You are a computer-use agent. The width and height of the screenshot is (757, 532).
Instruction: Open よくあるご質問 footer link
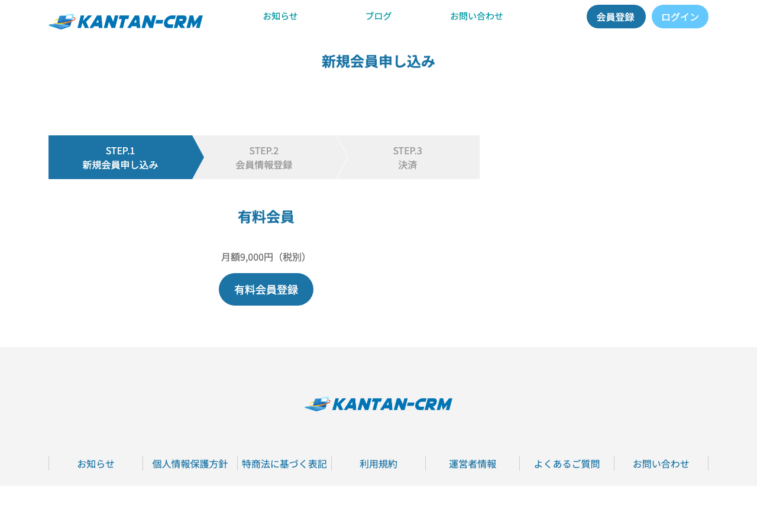coord(567,463)
